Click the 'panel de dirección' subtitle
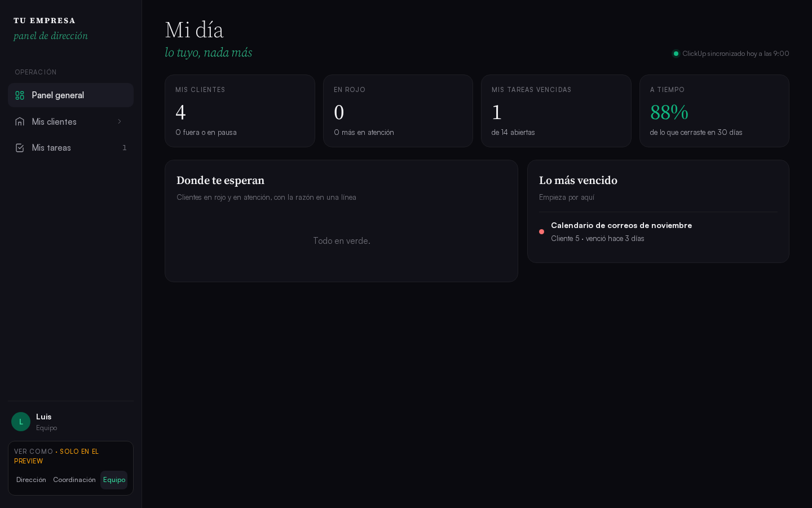This screenshot has width=812, height=508. click(x=51, y=36)
